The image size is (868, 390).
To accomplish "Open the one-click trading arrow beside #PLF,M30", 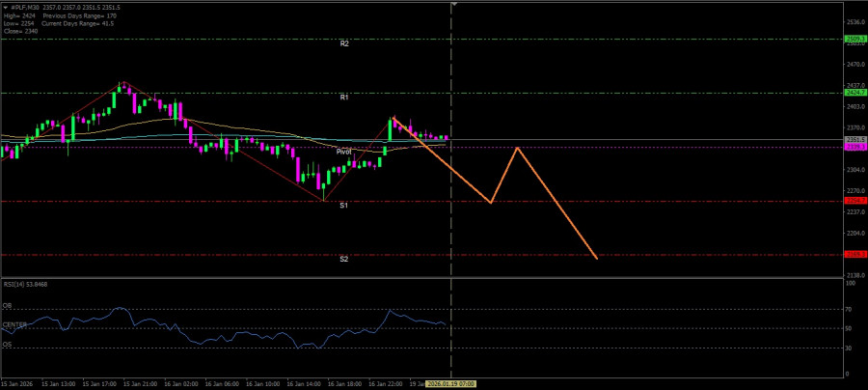I will click(6, 7).
